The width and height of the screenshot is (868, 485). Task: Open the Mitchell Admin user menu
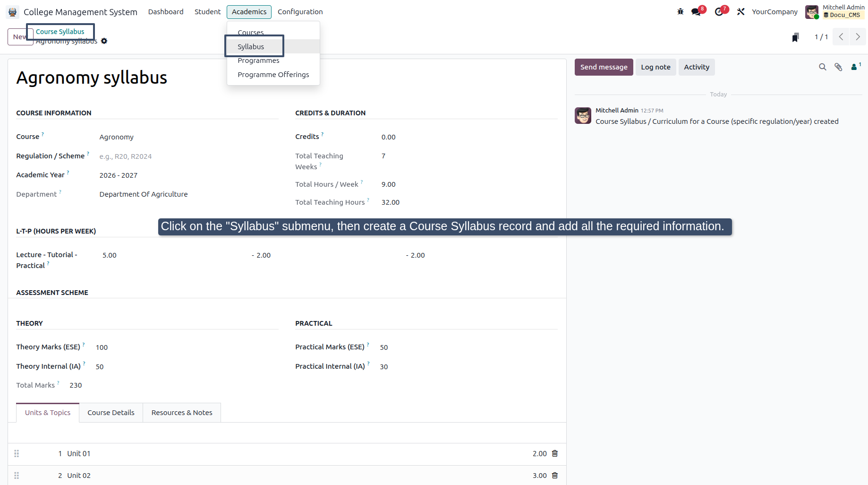835,11
